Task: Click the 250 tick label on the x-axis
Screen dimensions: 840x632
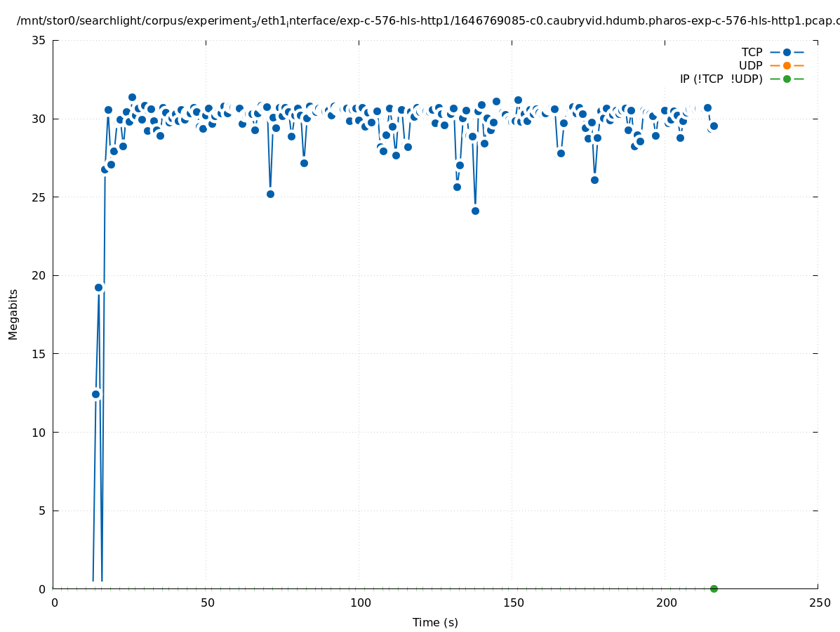Action: click(x=818, y=603)
